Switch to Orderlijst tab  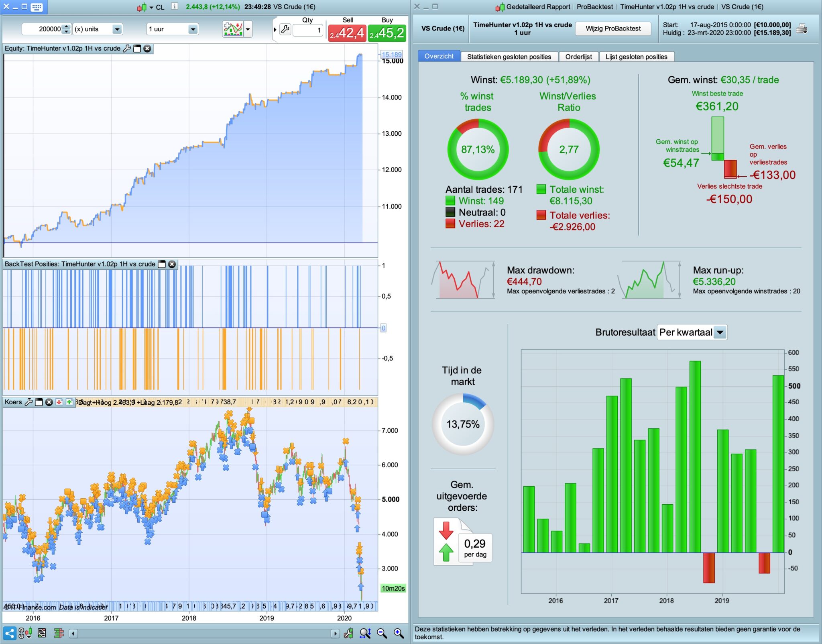(x=578, y=57)
